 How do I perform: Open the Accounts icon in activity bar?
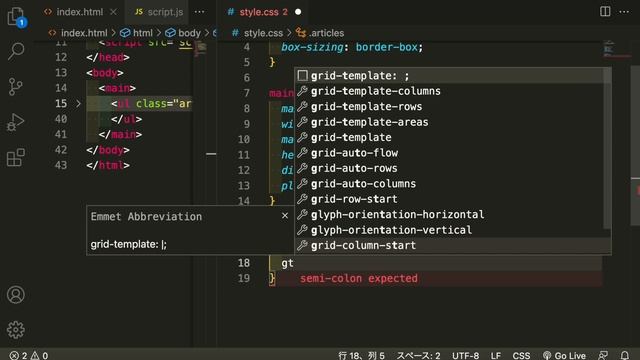[x=16, y=295]
